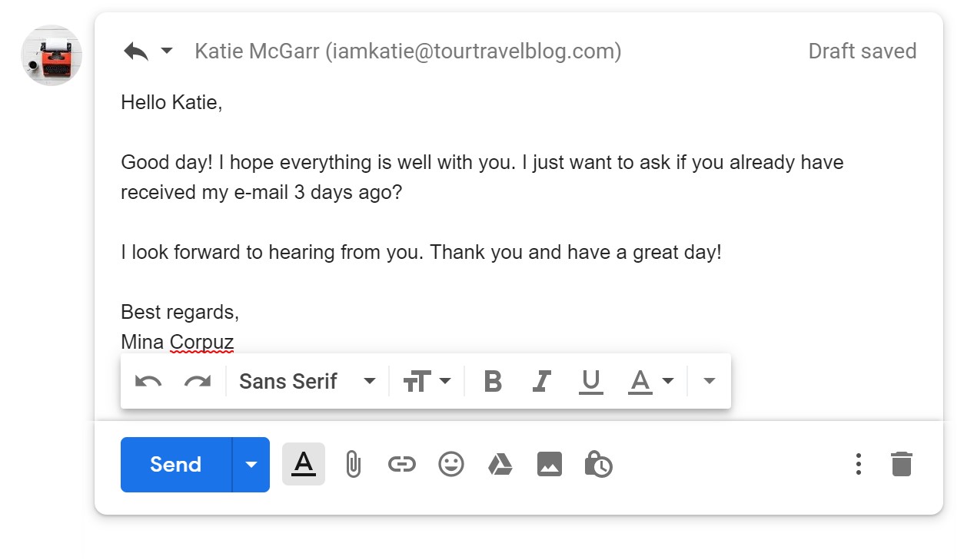Insert files using Google Drive
The height and width of the screenshot is (560, 964).
tap(500, 464)
